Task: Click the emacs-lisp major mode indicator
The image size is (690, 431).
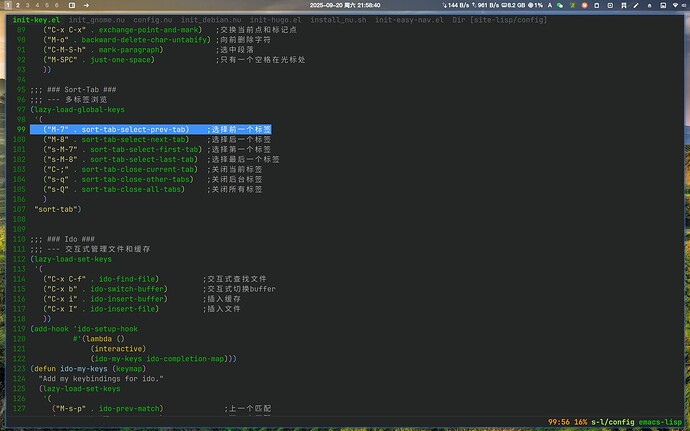Action: [x=659, y=422]
